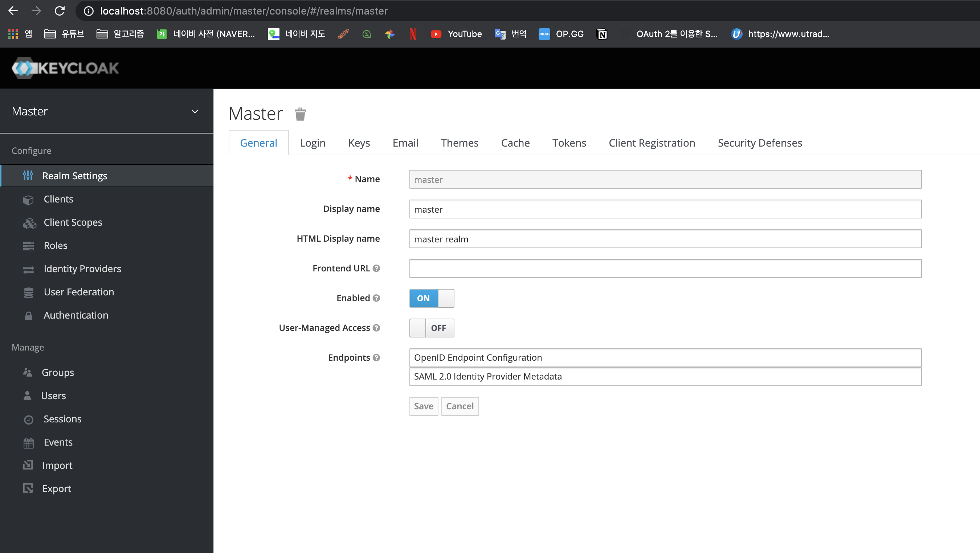Reload the page with browser refresh icon

point(60,11)
